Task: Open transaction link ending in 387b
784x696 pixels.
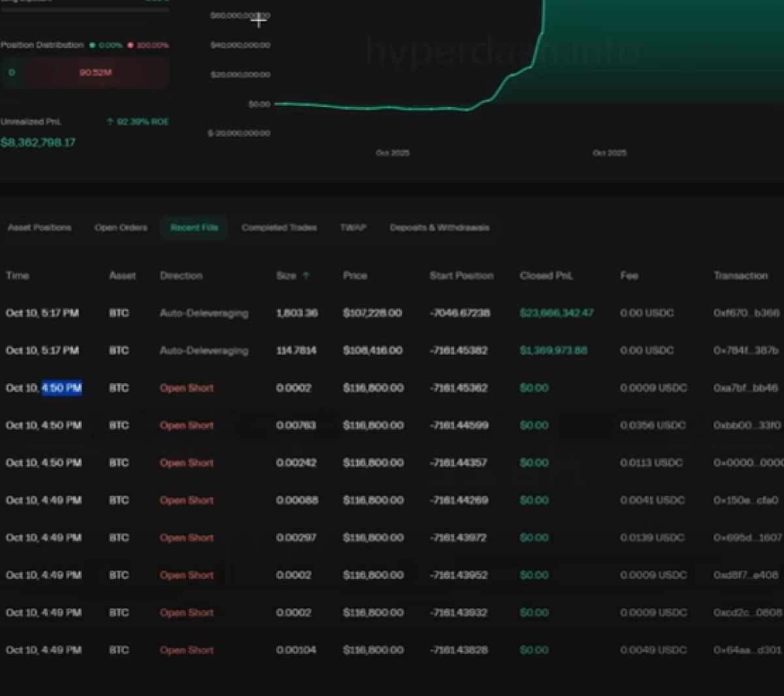Action: tap(745, 351)
